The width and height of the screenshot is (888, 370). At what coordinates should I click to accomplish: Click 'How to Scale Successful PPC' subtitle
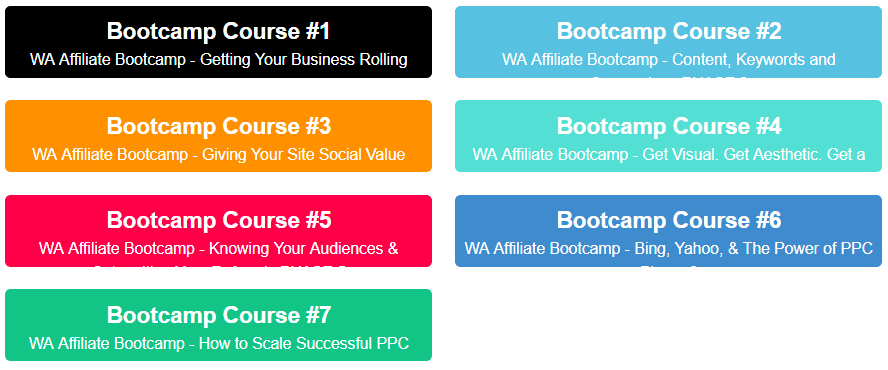(x=304, y=343)
